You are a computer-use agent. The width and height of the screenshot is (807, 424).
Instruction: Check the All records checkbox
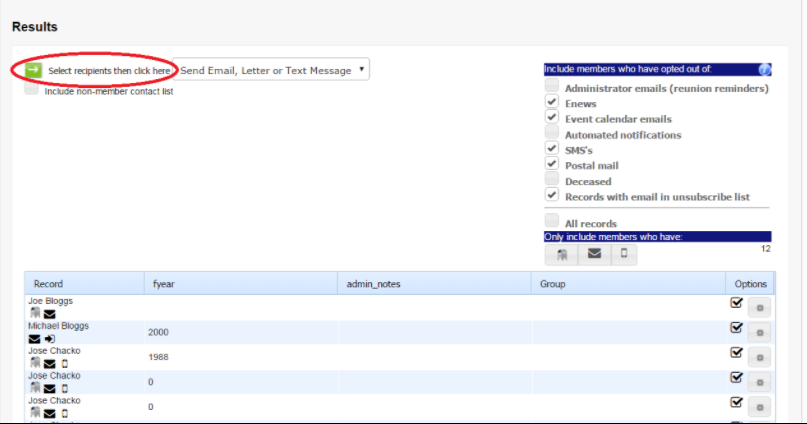coord(551,221)
